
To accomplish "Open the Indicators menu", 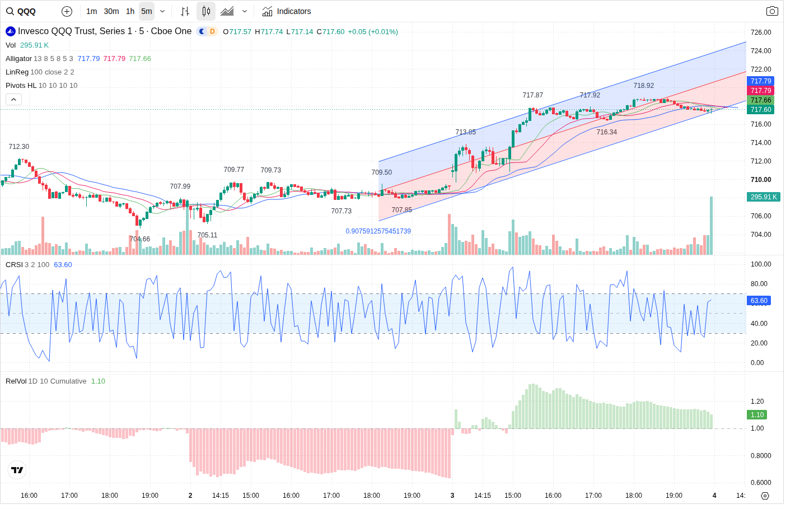I will [287, 11].
